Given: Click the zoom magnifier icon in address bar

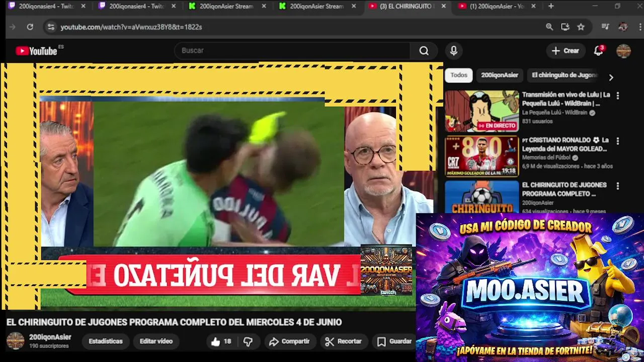Looking at the screenshot, I should (549, 27).
